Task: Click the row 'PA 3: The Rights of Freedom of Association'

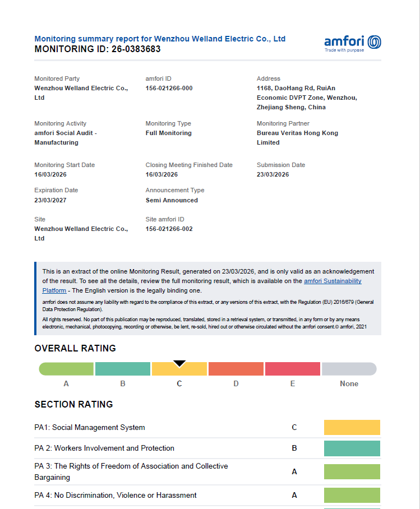Action: click(x=207, y=471)
